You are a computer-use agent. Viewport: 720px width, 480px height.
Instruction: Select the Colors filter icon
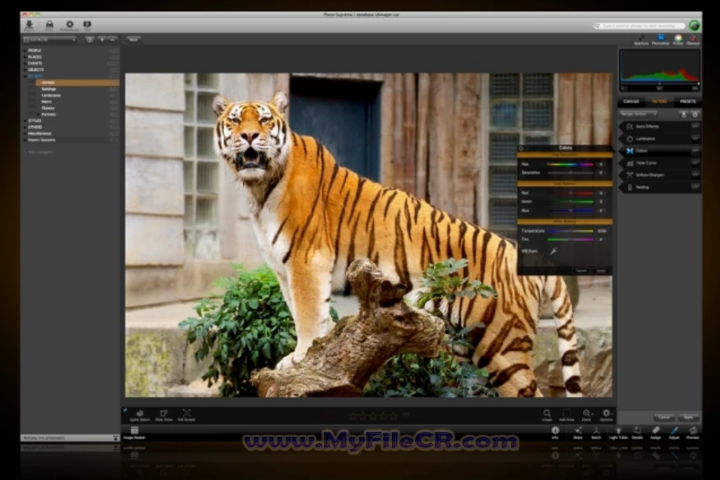pos(630,151)
